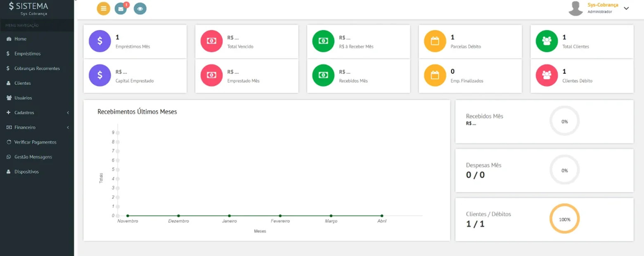Screen dimensions: 644x256
Task: Open the envelope messages notification icon
Action: [121, 8]
